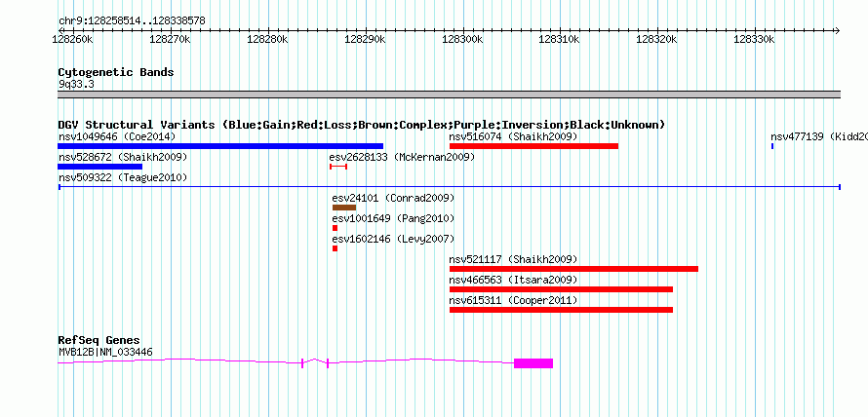
Task: Click the esv1001649 (Pang2010) small red square
Action: tap(335, 228)
